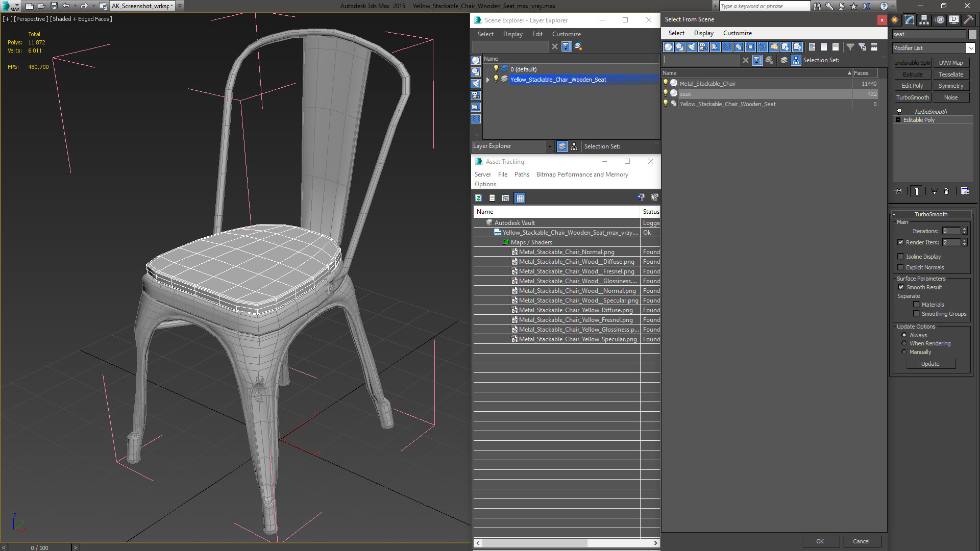
Task: Select the Always update option
Action: [904, 335]
